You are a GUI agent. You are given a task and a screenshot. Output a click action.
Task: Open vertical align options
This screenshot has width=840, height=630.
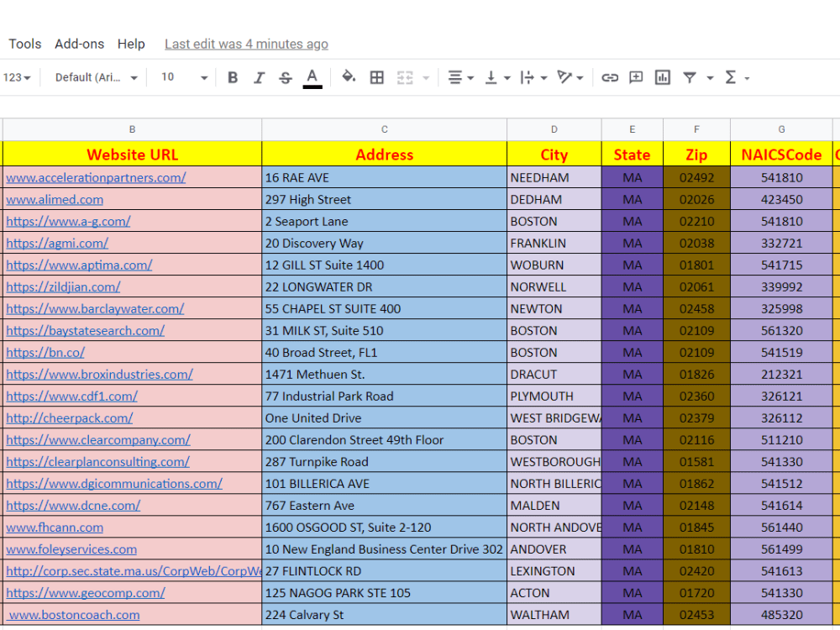496,77
